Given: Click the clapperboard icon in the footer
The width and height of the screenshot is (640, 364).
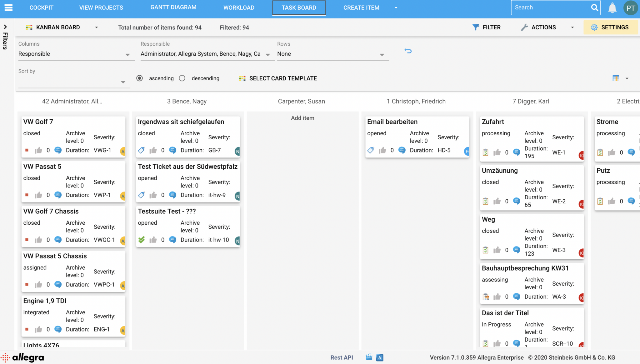Looking at the screenshot, I should tap(369, 357).
